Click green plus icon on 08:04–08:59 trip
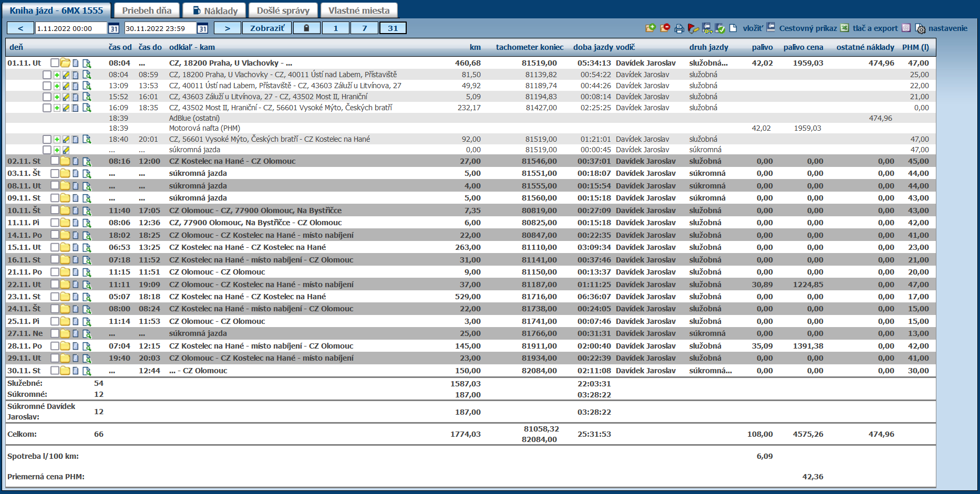Screen dimensions: 980x494 click(x=57, y=75)
